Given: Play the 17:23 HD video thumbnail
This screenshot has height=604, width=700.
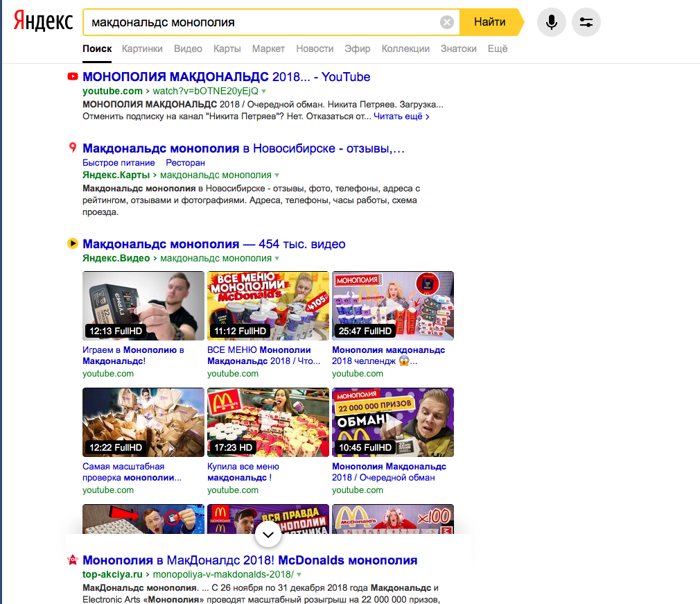Looking at the screenshot, I should pyautogui.click(x=268, y=422).
